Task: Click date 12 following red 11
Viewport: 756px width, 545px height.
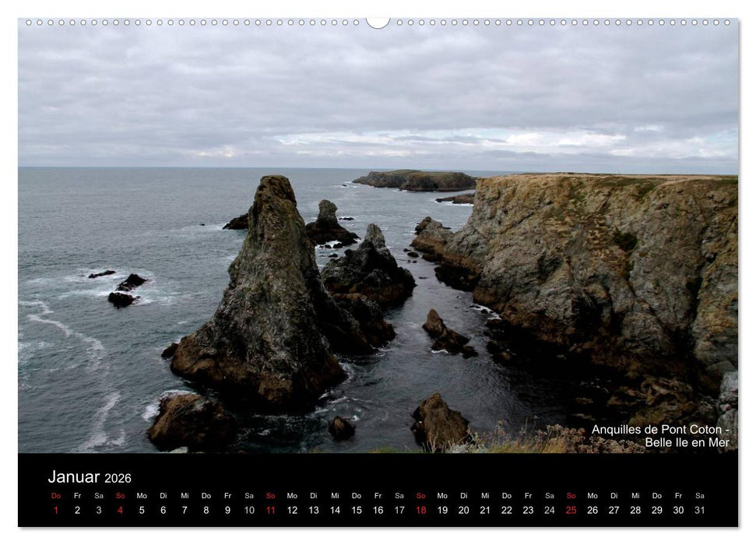Action: pyautogui.click(x=291, y=509)
